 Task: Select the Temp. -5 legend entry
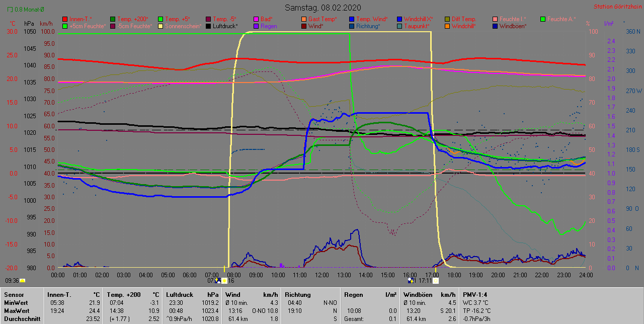(x=222, y=19)
